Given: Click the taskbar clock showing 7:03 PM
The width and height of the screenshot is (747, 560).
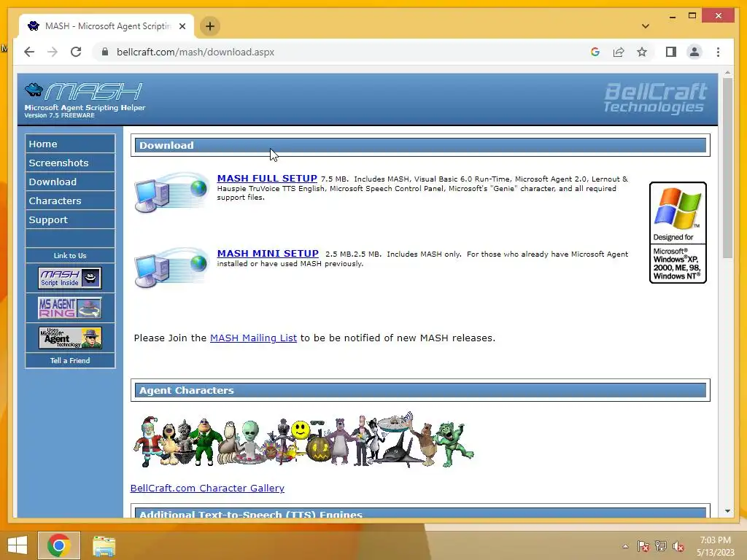Looking at the screenshot, I should (x=715, y=546).
